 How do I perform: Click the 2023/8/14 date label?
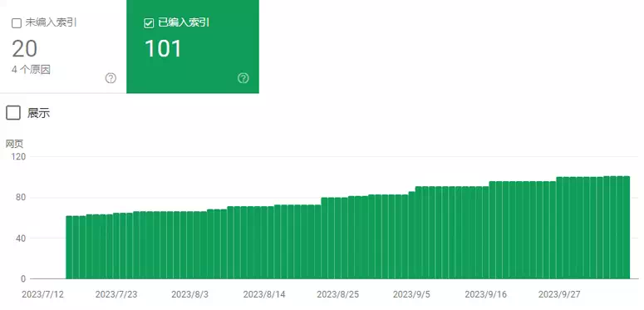(x=264, y=295)
